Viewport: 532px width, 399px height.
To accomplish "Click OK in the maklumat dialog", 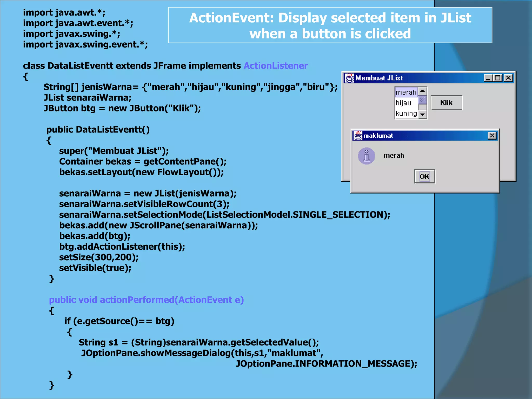I will click(x=424, y=177).
